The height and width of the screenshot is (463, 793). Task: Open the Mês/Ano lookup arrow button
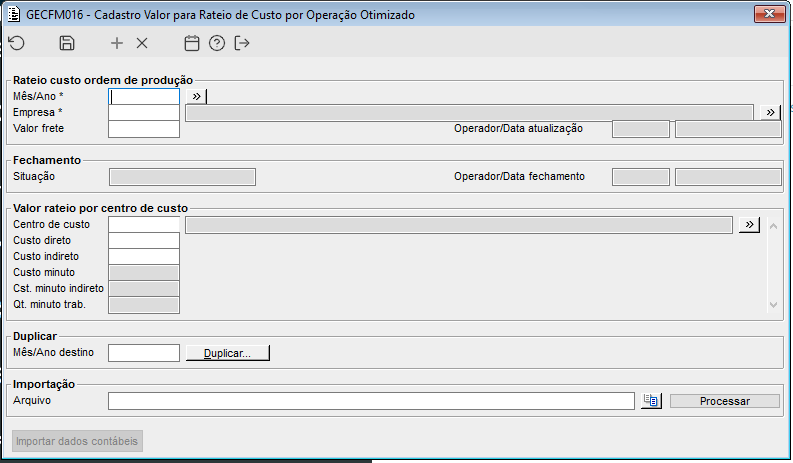tap(198, 96)
